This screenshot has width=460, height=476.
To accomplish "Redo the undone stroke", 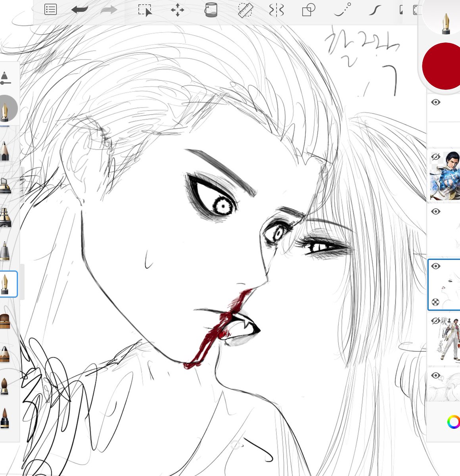I will [108, 10].
